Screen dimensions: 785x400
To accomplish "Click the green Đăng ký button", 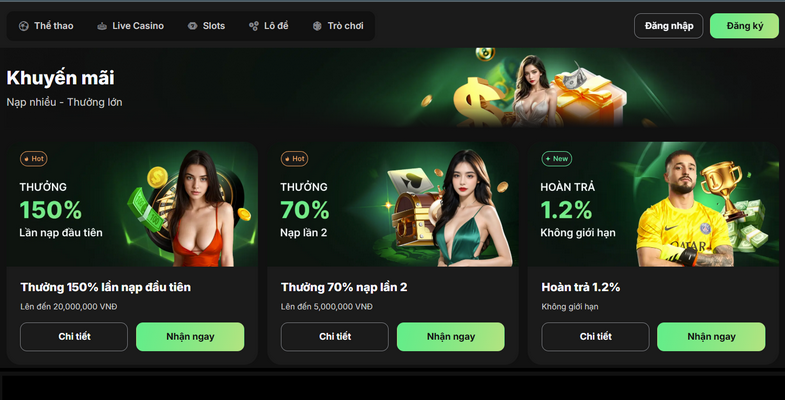I will pyautogui.click(x=744, y=26).
